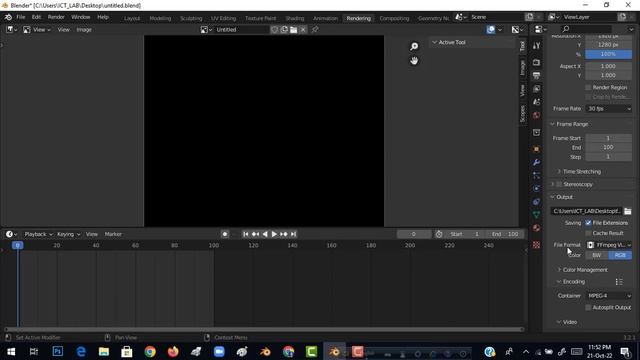640x360 pixels.
Task: Unlink the image with the X icon
Action: [303, 30]
